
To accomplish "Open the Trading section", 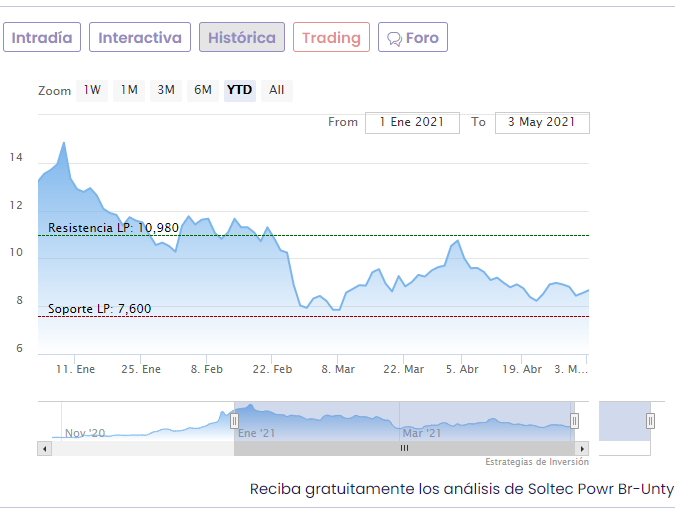I will click(331, 38).
